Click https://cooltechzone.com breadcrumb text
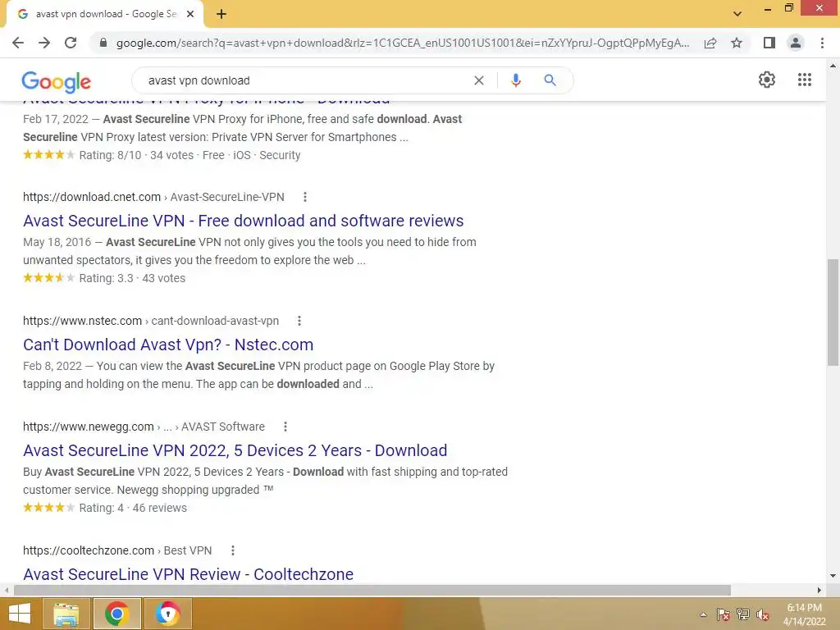The image size is (840, 630). click(x=89, y=550)
